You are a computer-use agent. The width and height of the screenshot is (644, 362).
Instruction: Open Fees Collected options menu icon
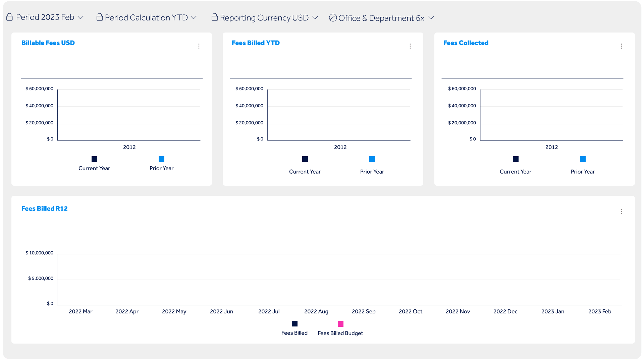(622, 46)
